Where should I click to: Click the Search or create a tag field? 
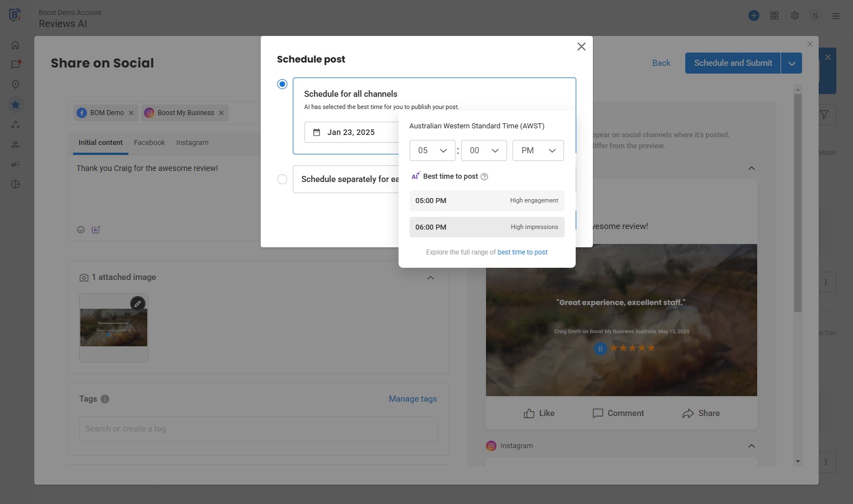[258, 429]
